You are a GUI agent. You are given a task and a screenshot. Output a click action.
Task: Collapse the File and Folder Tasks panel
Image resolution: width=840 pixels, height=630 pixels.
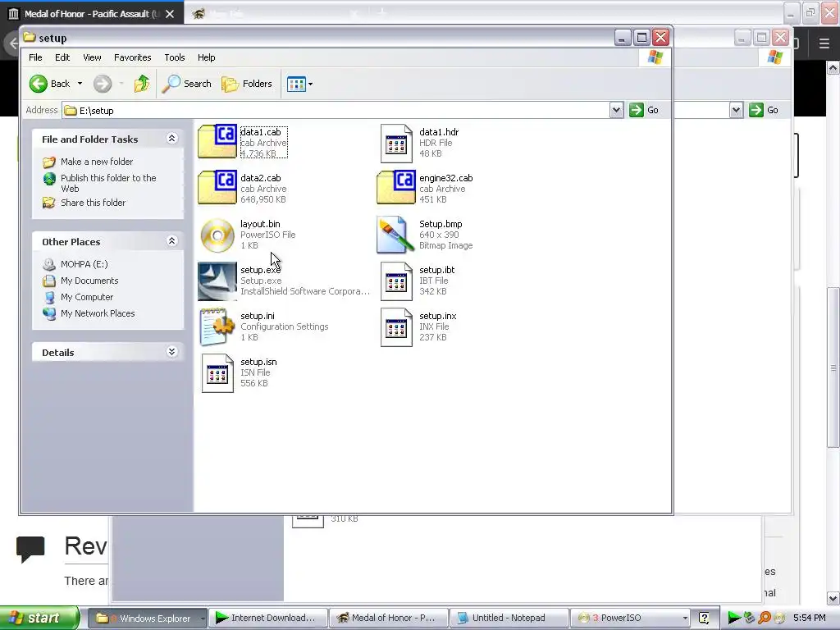tap(171, 139)
